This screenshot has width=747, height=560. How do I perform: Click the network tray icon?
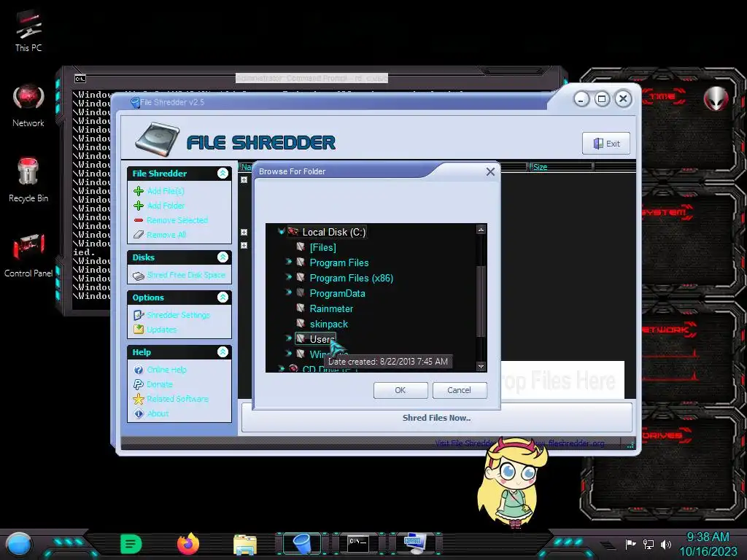pos(649,544)
